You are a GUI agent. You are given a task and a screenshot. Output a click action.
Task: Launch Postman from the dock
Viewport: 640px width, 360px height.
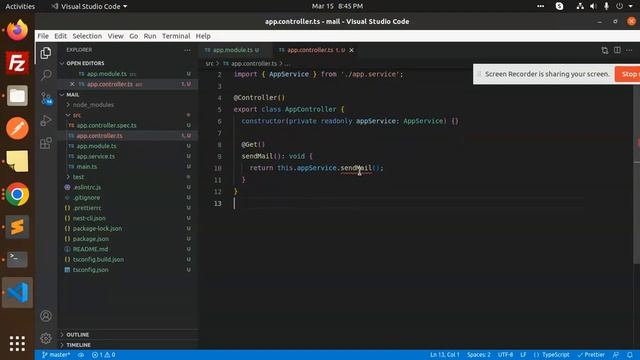point(17,128)
